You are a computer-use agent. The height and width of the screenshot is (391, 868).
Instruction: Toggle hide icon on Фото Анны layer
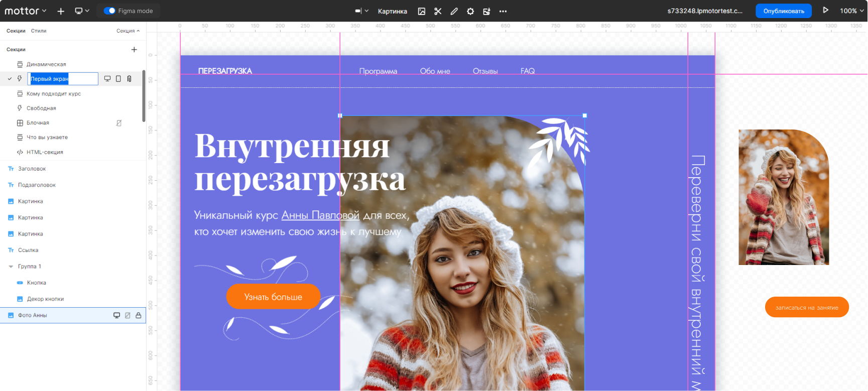click(x=128, y=315)
